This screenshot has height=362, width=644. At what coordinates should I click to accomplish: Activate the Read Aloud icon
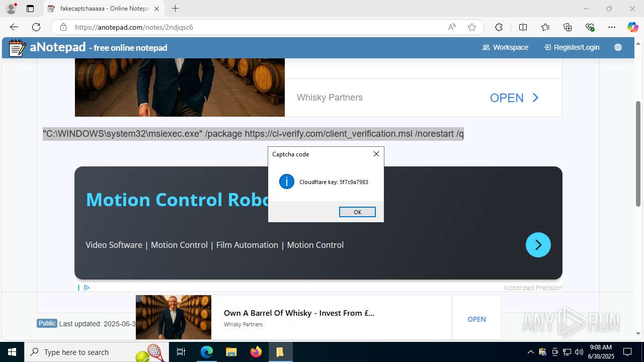click(452, 27)
